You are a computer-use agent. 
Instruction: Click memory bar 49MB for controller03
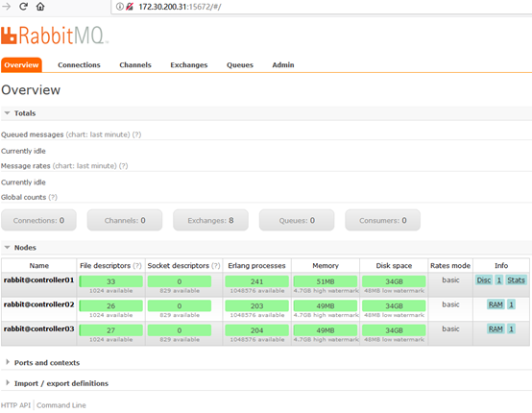[x=326, y=330]
